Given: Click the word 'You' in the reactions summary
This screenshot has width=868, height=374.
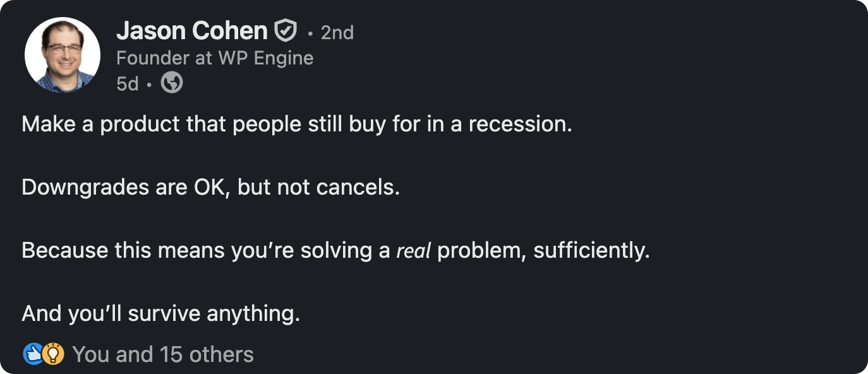Looking at the screenshot, I should point(90,354).
